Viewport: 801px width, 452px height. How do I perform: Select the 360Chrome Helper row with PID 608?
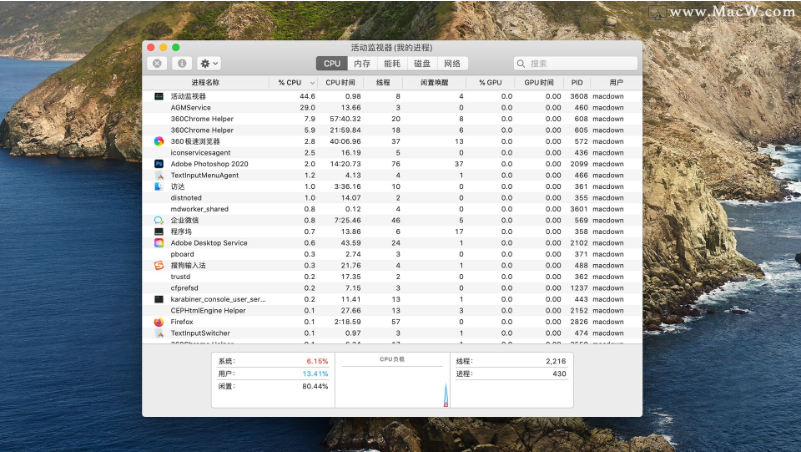(392, 118)
